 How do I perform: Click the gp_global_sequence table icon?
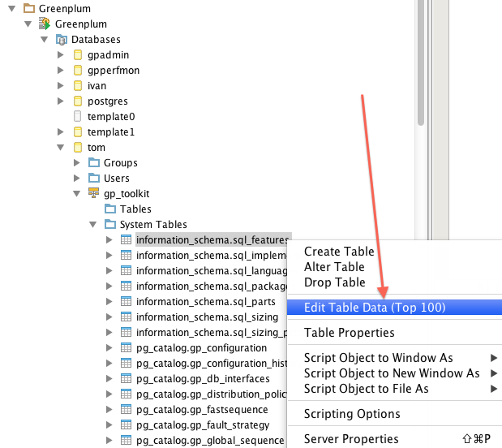point(126,440)
